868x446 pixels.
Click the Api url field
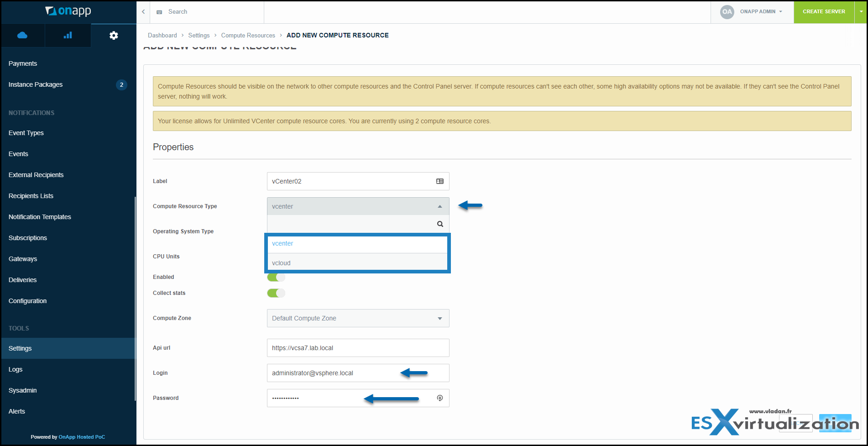point(358,348)
